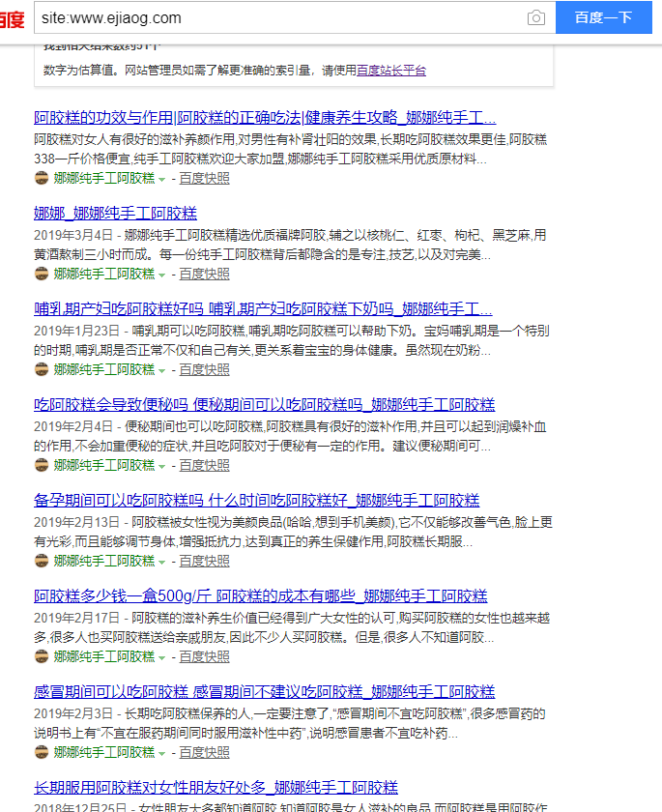The height and width of the screenshot is (812, 662).
Task: Open result 吃阿胶糕会导致便秘吗 title link
Action: point(264,405)
